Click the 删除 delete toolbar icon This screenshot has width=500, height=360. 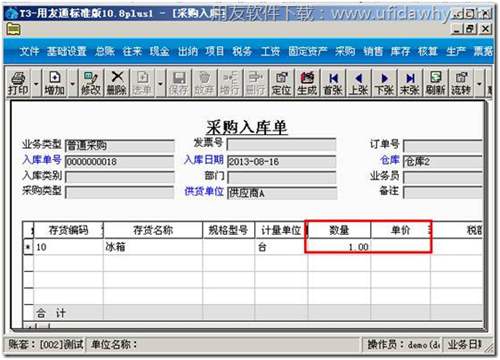[117, 83]
